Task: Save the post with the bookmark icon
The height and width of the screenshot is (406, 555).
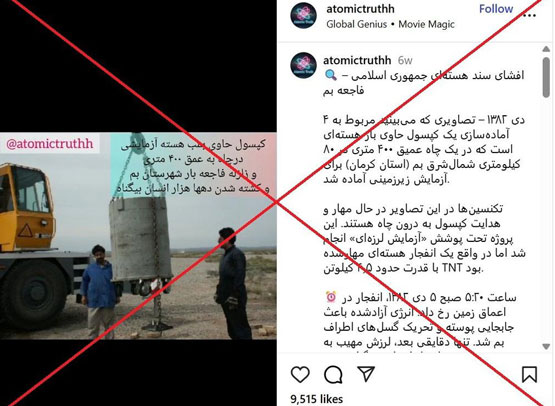Action: (529, 374)
